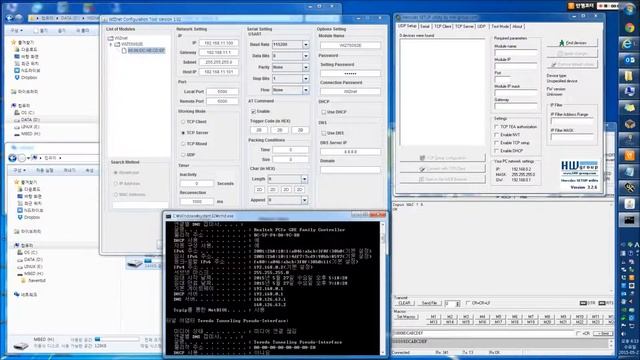The width and height of the screenshot is (640, 360).
Task: Toggle the +CR checkbox beside Send
Action: tap(578, 333)
